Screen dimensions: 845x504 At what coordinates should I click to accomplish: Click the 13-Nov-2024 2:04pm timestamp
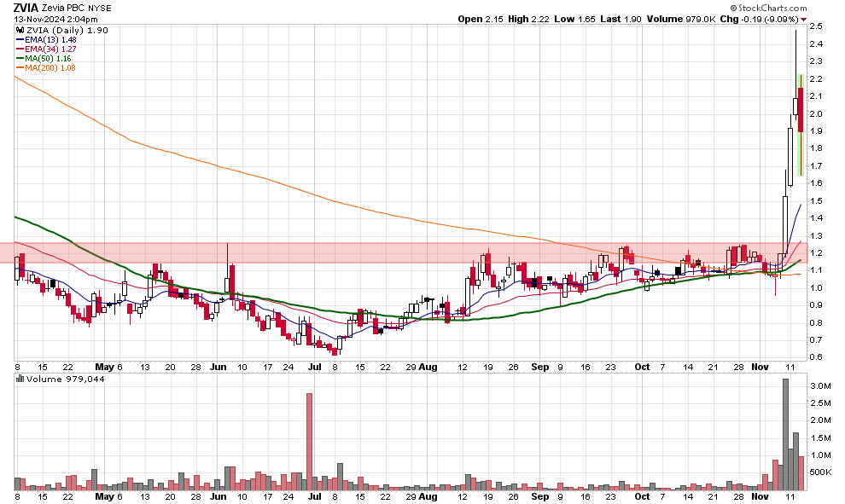click(48, 18)
